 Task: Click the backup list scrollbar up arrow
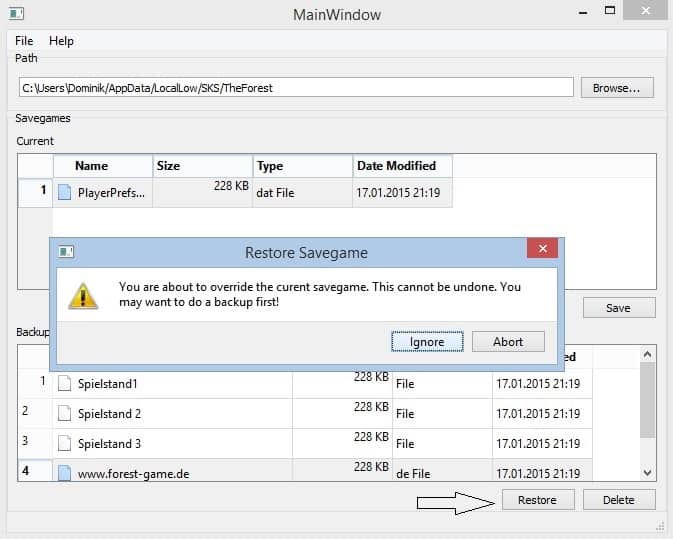647,354
